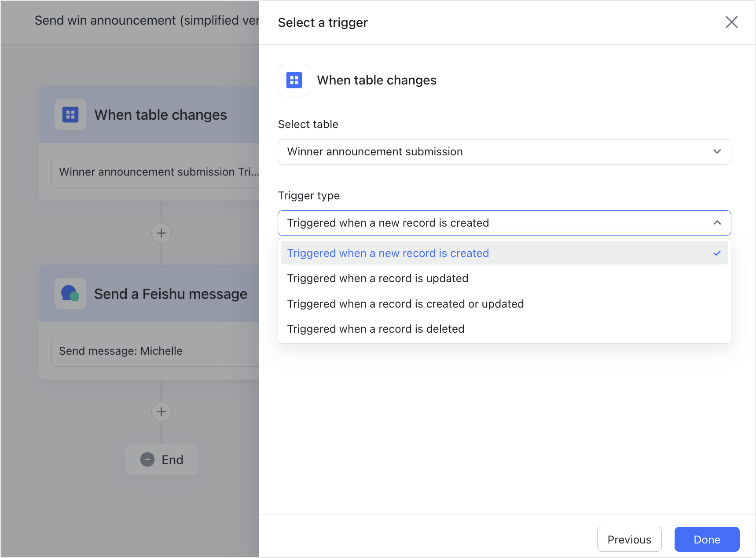
Task: Click the table icon on workflow trigger node
Action: pyautogui.click(x=70, y=115)
